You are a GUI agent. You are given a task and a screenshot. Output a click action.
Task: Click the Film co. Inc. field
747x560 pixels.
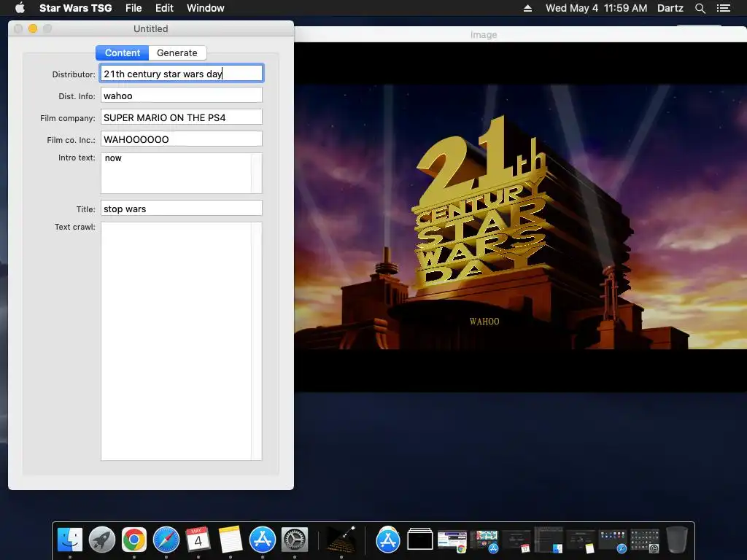[x=182, y=139]
